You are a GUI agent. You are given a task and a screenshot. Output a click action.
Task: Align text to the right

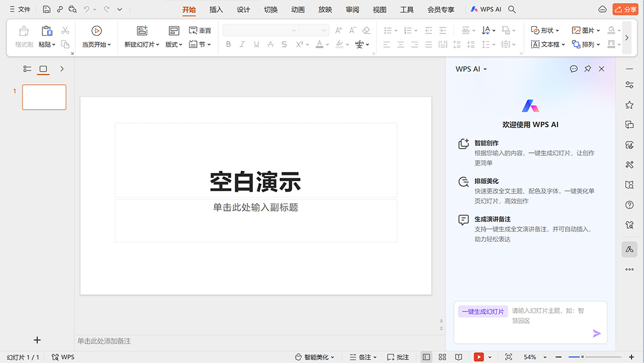point(414,44)
